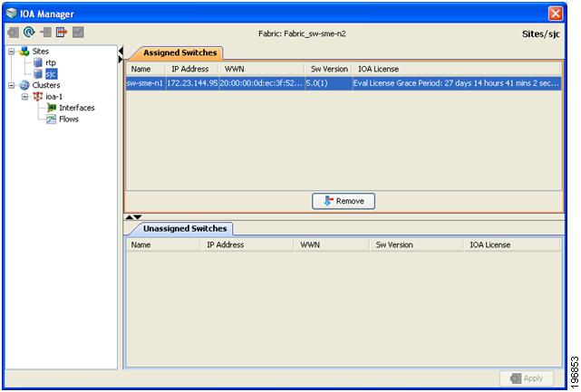Click the table with orange arrow toolbar icon
Screen dimensions: 581x392
coord(62,33)
